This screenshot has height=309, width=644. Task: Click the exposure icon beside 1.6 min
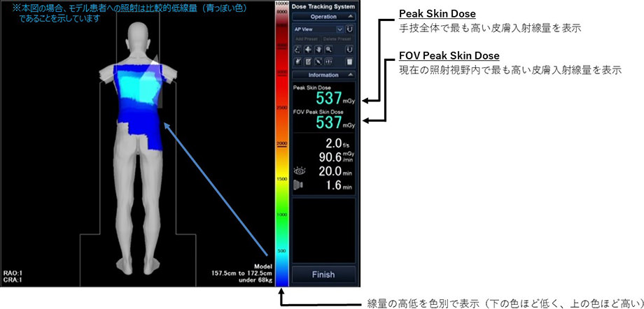pyautogui.click(x=299, y=186)
